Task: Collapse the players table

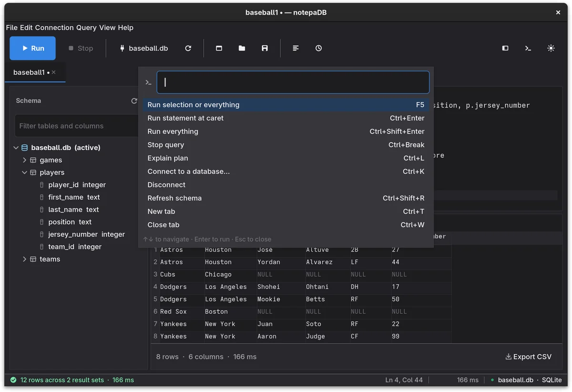Action: point(24,172)
